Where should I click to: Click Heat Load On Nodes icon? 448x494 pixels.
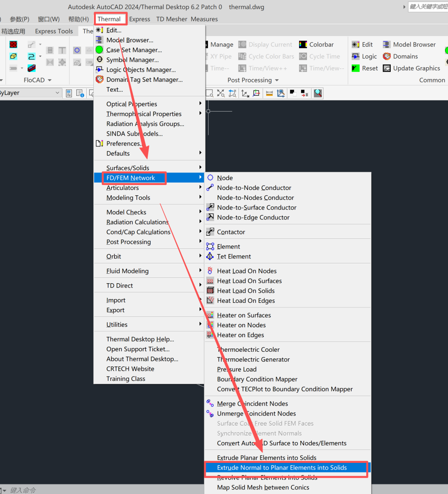[x=210, y=270]
